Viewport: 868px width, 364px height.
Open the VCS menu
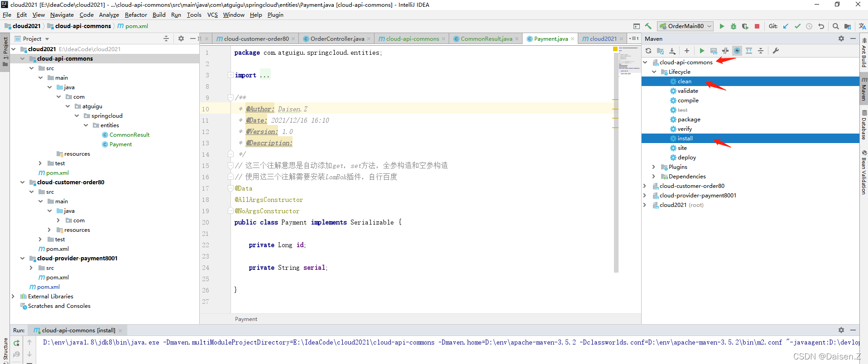212,15
